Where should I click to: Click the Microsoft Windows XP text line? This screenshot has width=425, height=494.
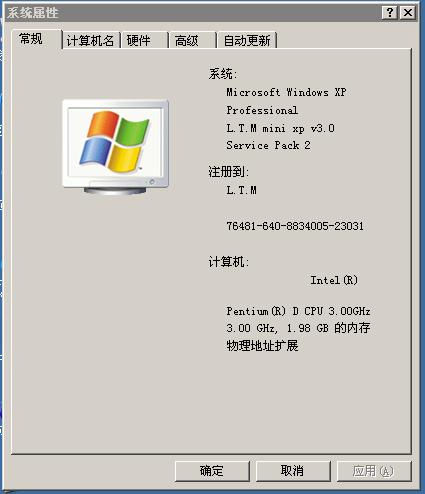[286, 92]
